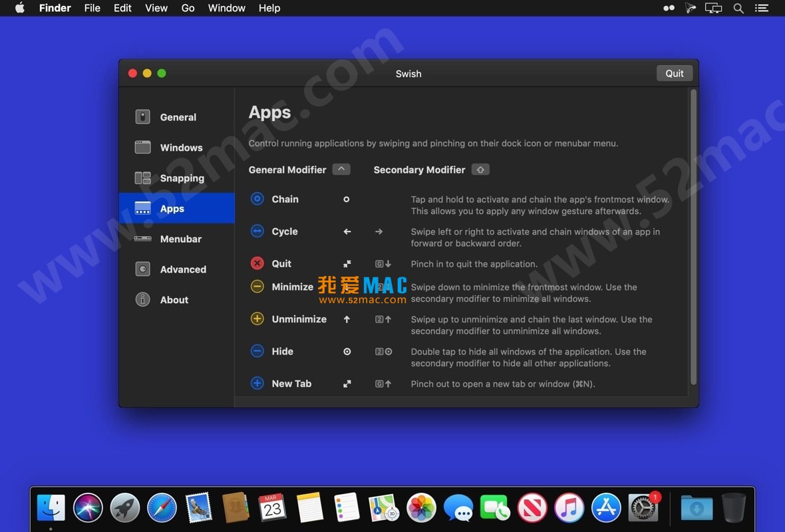Click the Unminimize swipe-up arrow symbol
Image resolution: width=785 pixels, height=532 pixels.
347,319
